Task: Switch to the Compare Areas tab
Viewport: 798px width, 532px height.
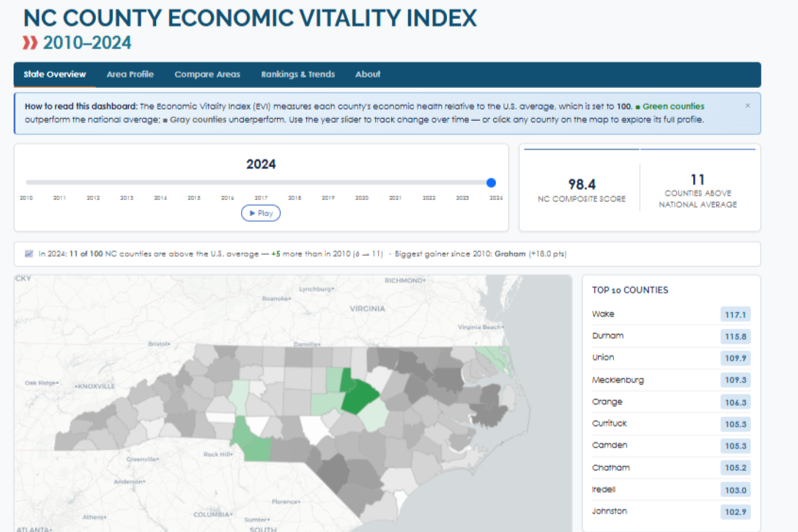Action: point(207,75)
